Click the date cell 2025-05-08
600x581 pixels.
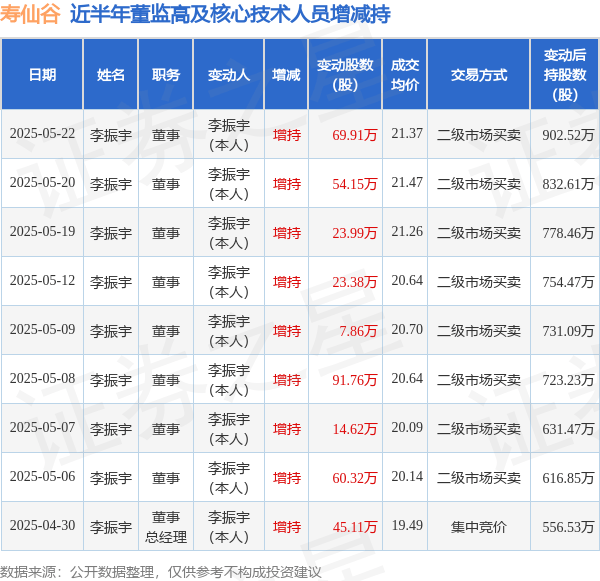click(42, 379)
